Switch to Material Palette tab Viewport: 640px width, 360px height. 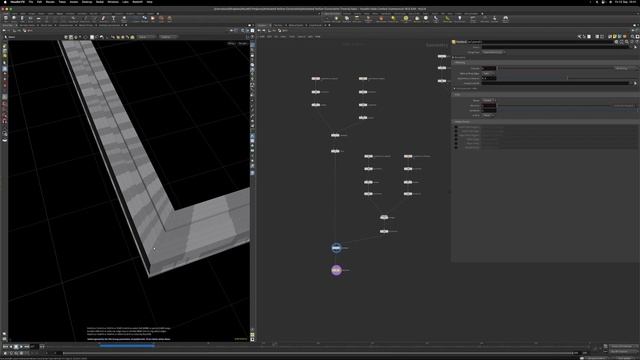[x=296, y=25]
